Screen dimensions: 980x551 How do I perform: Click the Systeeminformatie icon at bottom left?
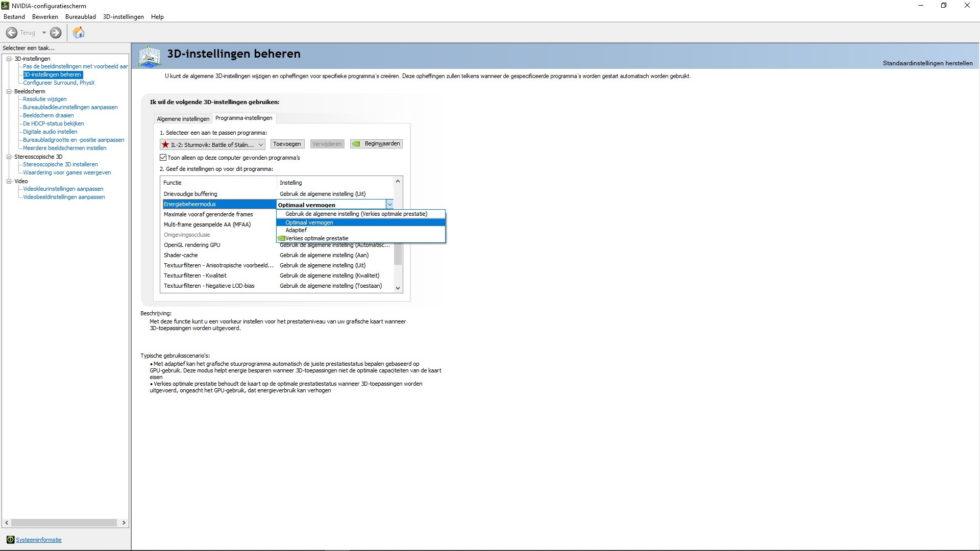point(10,540)
